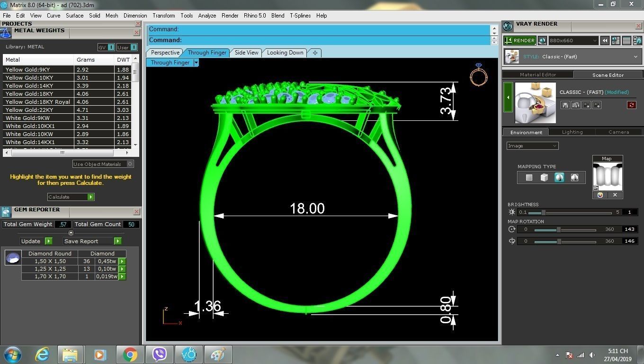Viewport: 644px width, 364px height.
Task: Select the spherical mapping type icon
Action: (559, 178)
